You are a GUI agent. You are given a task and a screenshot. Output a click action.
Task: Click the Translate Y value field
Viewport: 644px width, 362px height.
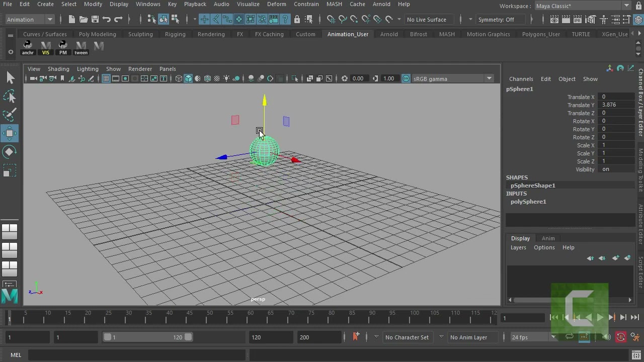click(617, 105)
